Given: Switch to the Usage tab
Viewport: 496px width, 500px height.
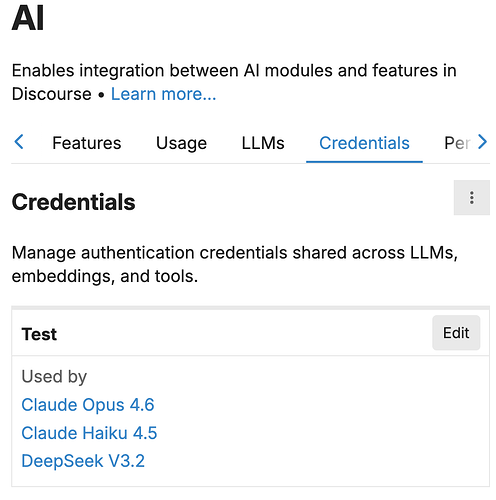Looking at the screenshot, I should click(x=181, y=143).
